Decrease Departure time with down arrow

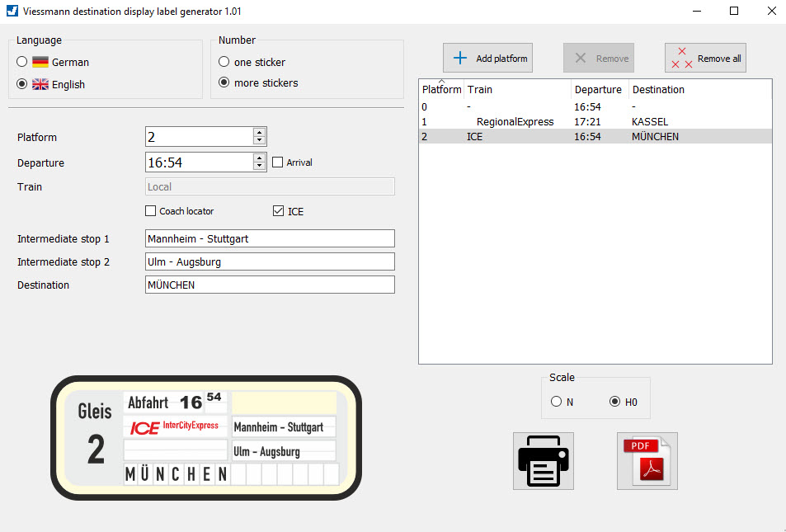click(x=259, y=166)
